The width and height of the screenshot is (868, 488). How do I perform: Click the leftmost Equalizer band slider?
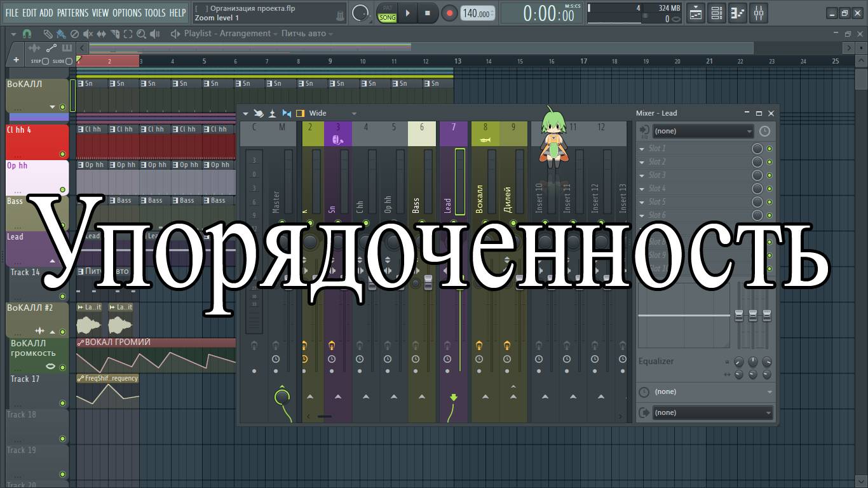(x=739, y=315)
